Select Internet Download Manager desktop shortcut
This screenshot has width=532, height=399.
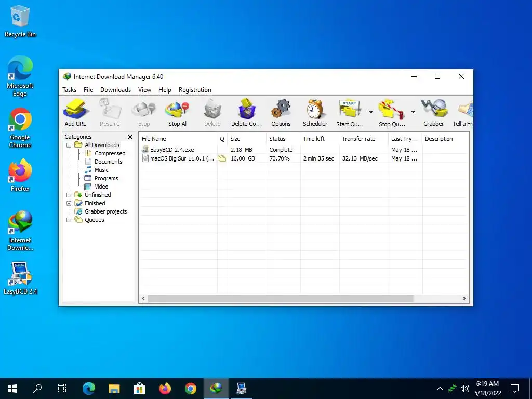pyautogui.click(x=20, y=231)
